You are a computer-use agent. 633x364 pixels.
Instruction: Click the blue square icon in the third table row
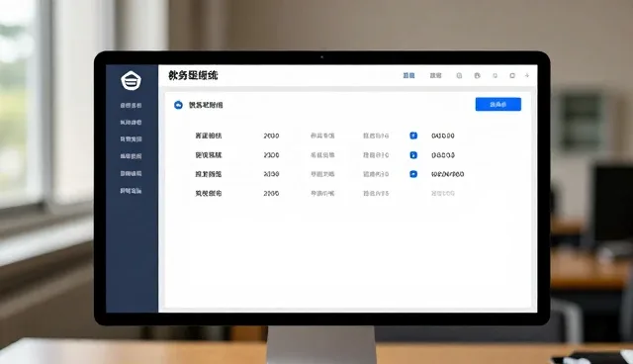(413, 174)
